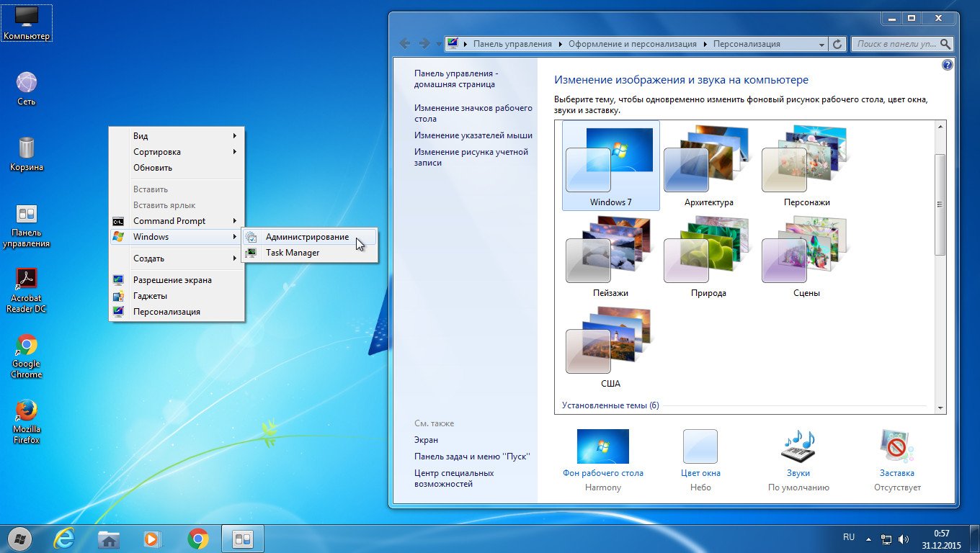Open recent pages dropdown next to Forward

[x=439, y=44]
